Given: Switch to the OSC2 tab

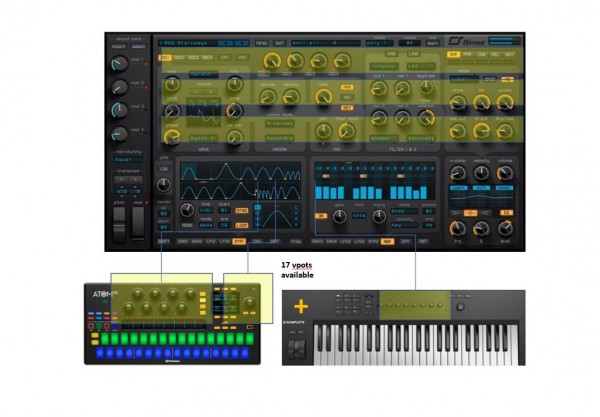Looking at the screenshot, I should point(179,58).
